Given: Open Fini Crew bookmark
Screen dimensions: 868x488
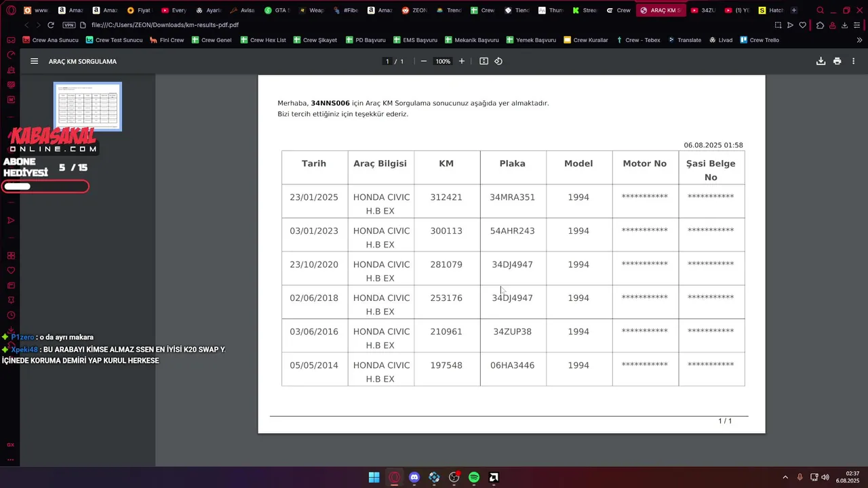Looking at the screenshot, I should [x=167, y=40].
